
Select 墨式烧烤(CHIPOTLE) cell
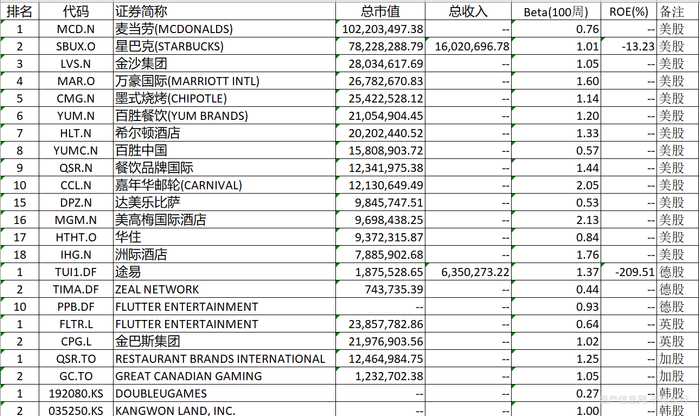[x=224, y=99]
